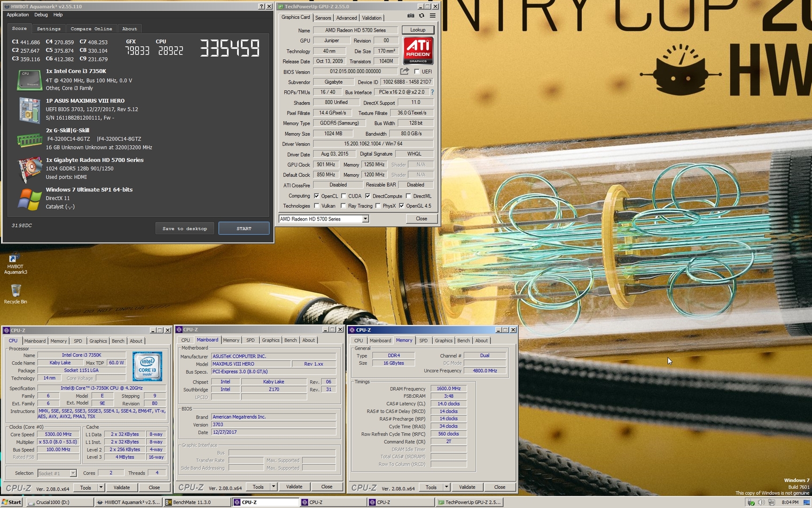Switch to BenchMate 11.3.0 taskbar item
The height and width of the screenshot is (508, 812).
pyautogui.click(x=196, y=502)
